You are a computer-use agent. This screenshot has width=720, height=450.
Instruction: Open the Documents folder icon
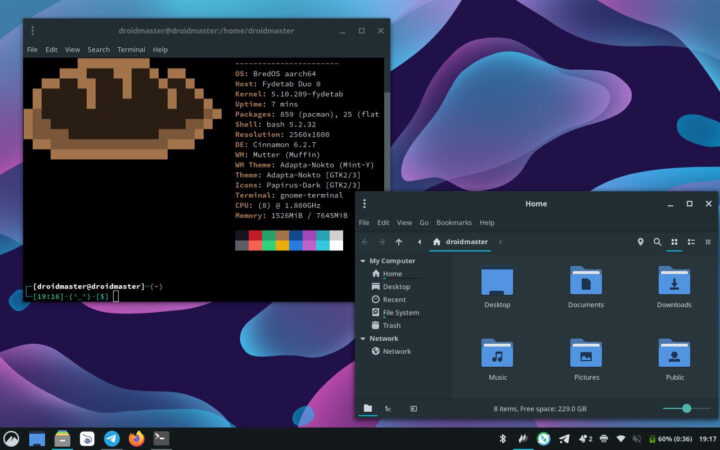(x=586, y=282)
